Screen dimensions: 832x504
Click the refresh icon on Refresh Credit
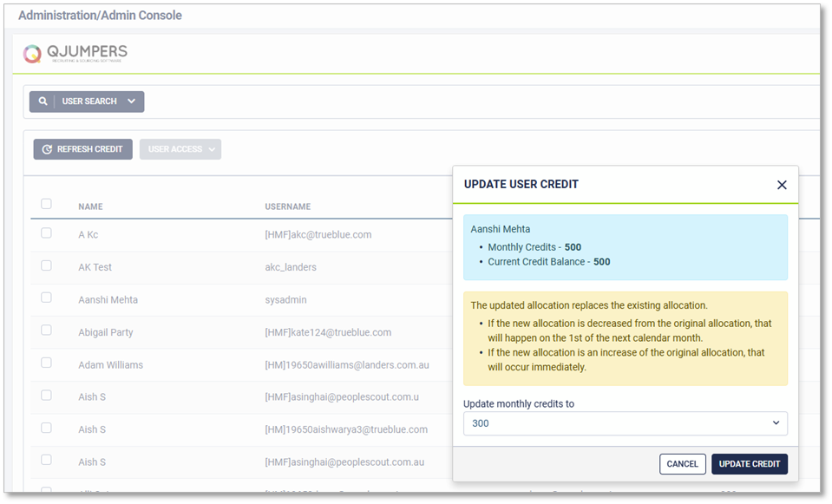pyautogui.click(x=47, y=149)
